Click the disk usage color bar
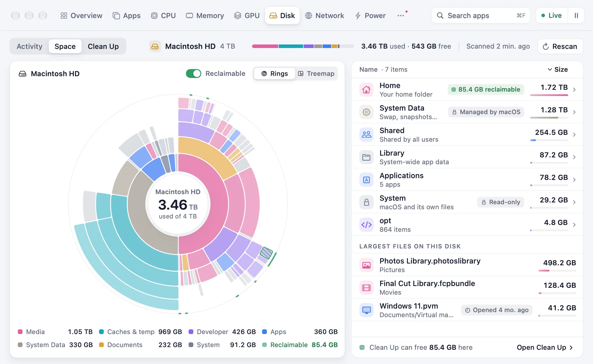The height and width of the screenshot is (364, 593). click(x=303, y=46)
